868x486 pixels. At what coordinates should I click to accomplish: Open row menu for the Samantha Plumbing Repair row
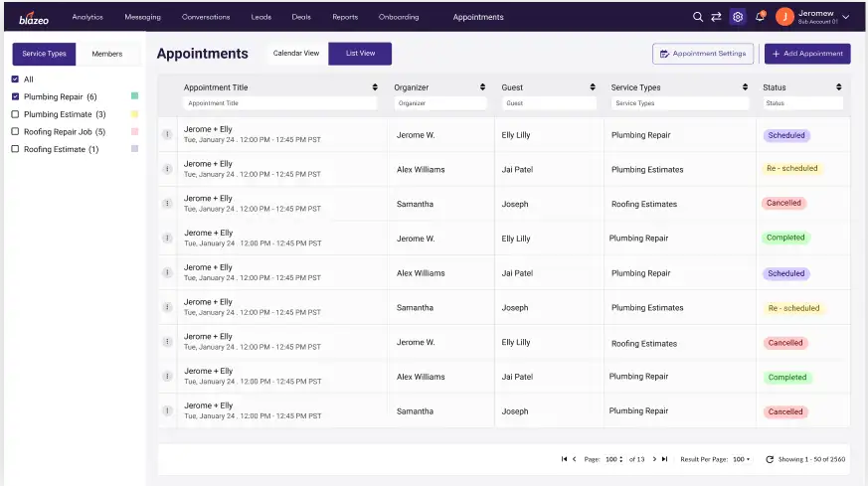point(167,410)
